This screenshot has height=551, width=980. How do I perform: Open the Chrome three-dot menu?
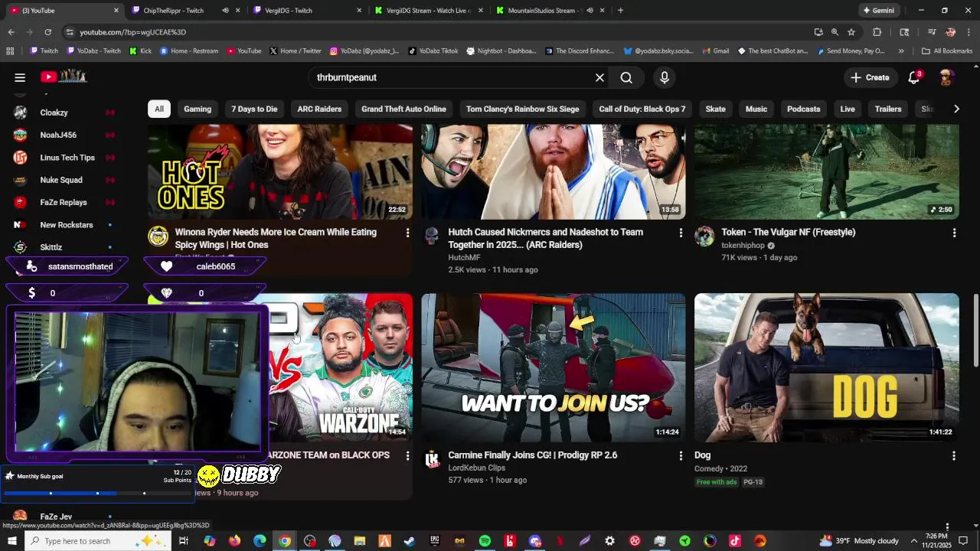969,32
